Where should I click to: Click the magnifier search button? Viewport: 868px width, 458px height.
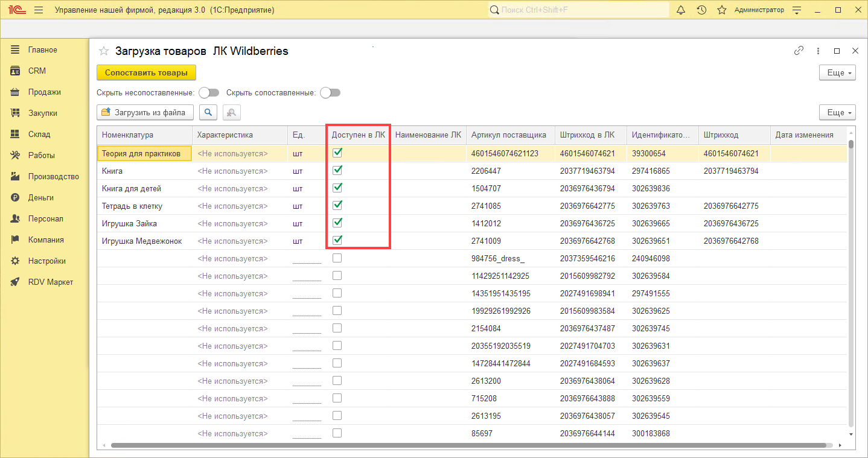(208, 112)
